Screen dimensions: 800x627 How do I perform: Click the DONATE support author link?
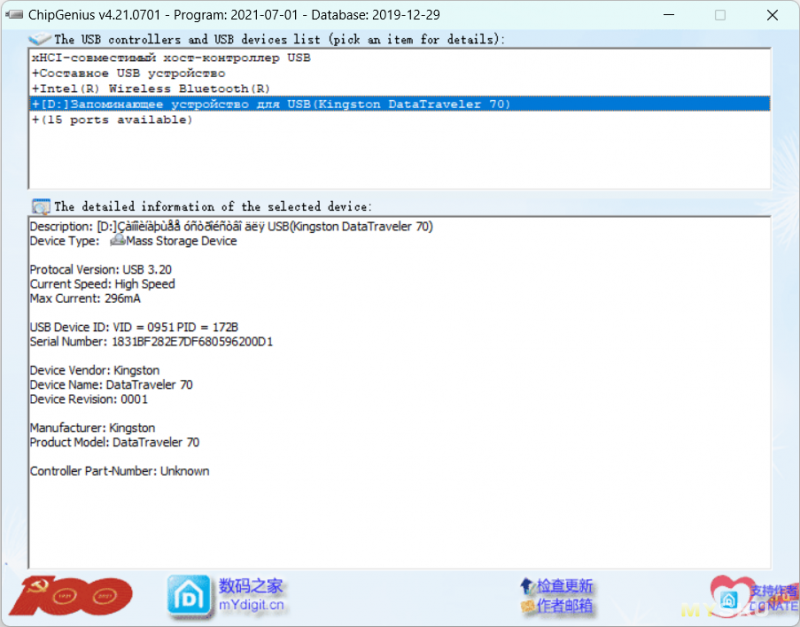[x=773, y=598]
